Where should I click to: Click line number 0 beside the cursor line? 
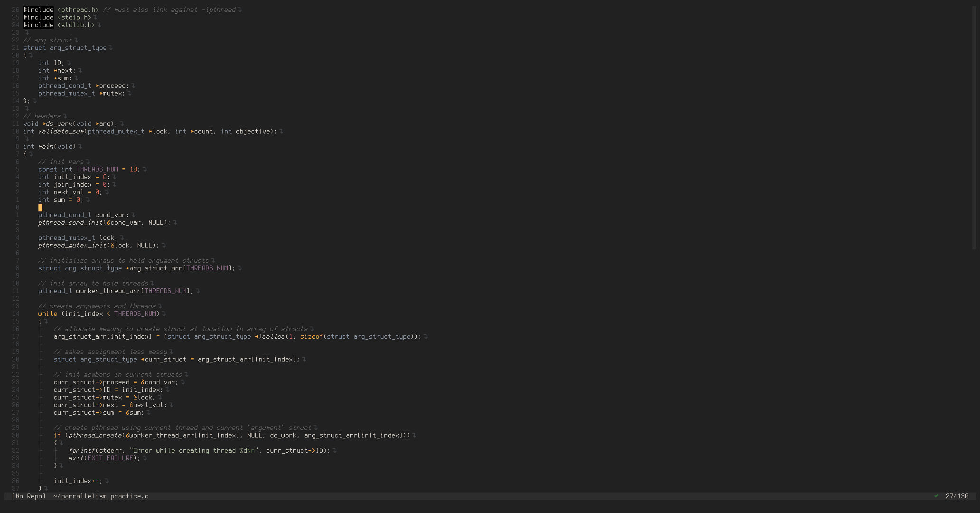17,207
